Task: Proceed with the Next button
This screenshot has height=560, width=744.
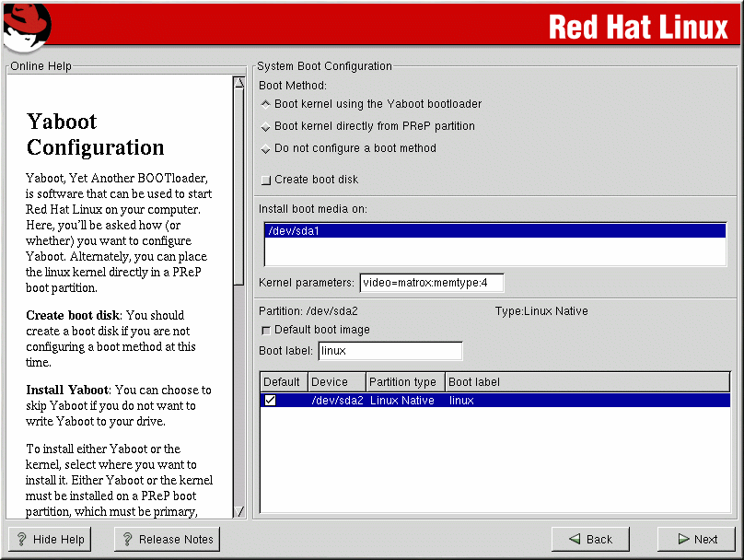Action: click(x=696, y=540)
